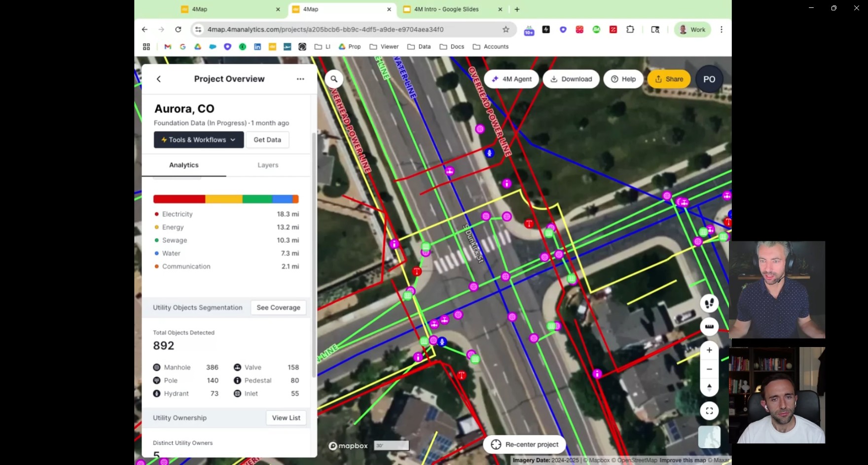Click the Hydrant 73 count

tap(214, 393)
